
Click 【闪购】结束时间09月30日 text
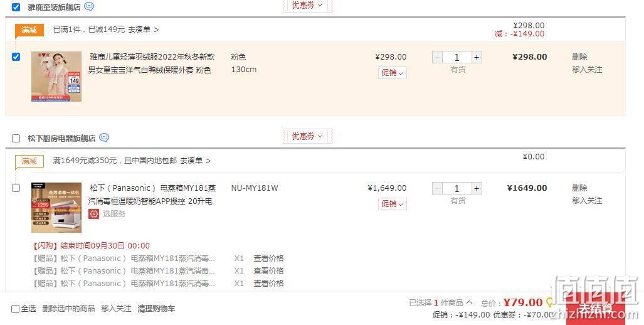point(91,246)
